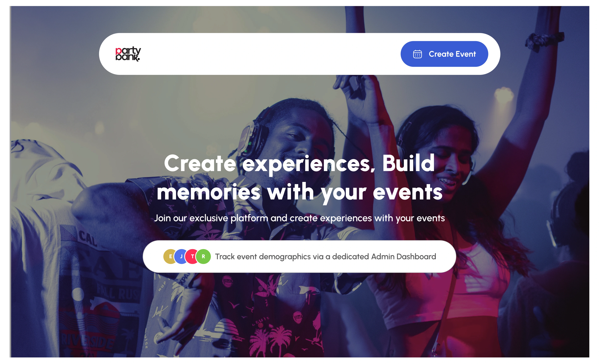599x364 pixels.
Task: Click empty space in the white navigation bar
Action: click(267, 54)
